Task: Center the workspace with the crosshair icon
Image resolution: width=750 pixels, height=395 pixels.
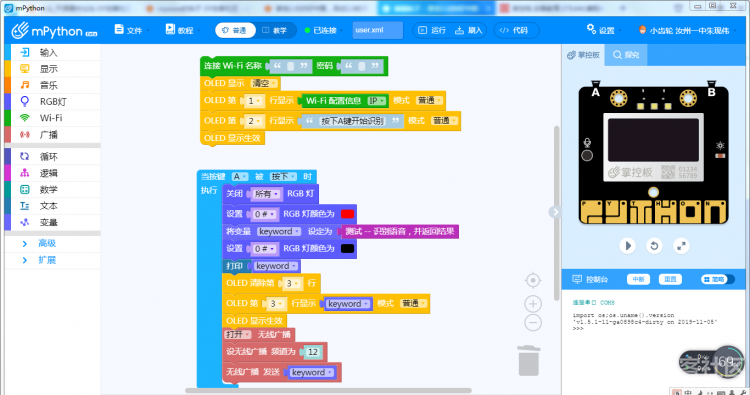Action: pos(533,280)
